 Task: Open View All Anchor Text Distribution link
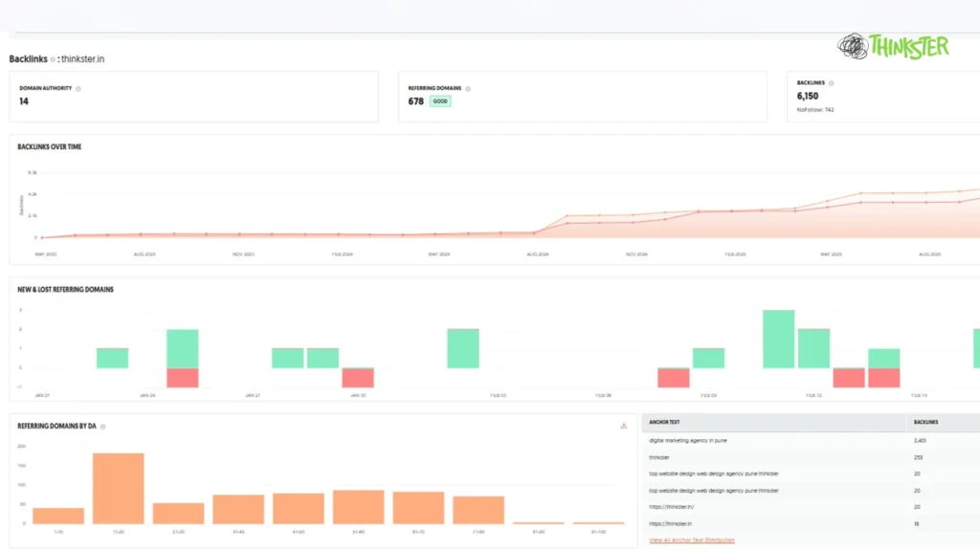click(692, 540)
